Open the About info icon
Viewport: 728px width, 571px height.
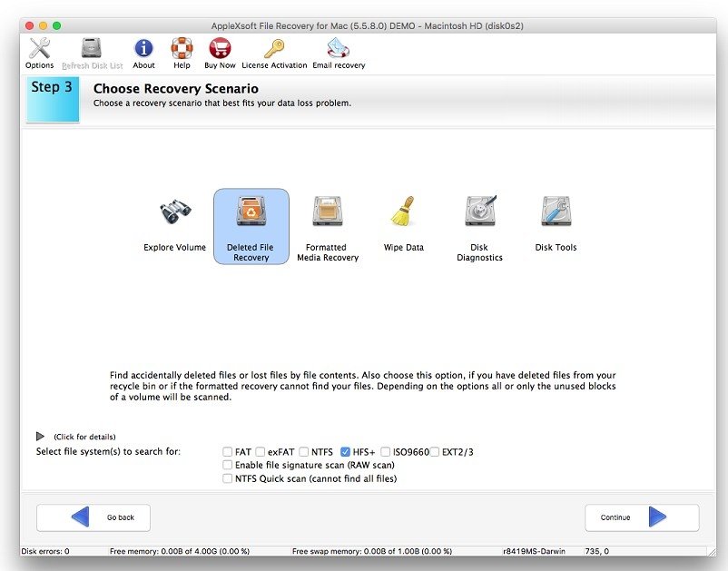pyautogui.click(x=143, y=48)
